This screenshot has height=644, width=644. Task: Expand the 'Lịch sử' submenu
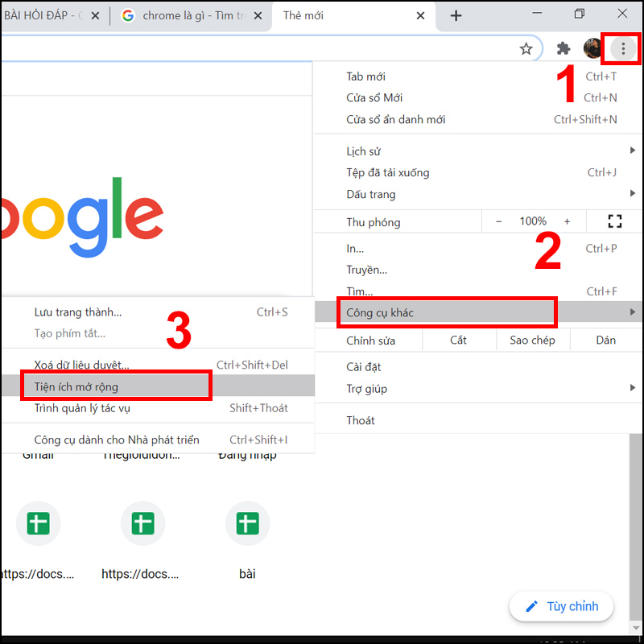[x=478, y=151]
